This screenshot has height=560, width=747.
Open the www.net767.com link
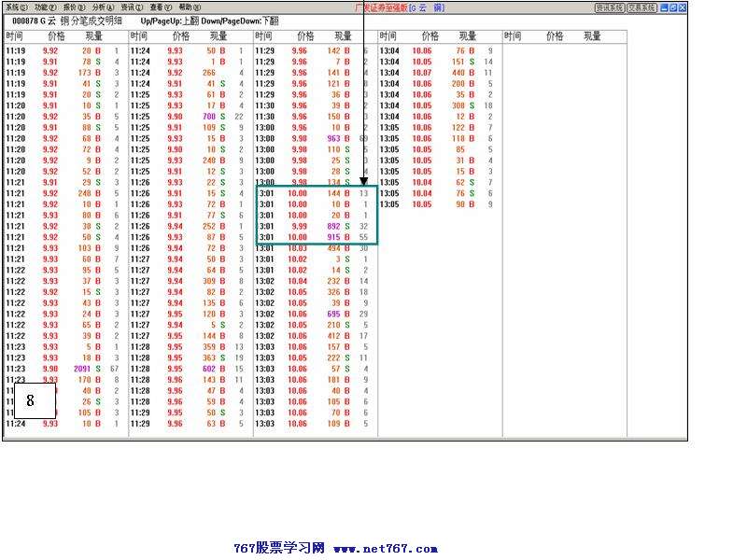385,549
